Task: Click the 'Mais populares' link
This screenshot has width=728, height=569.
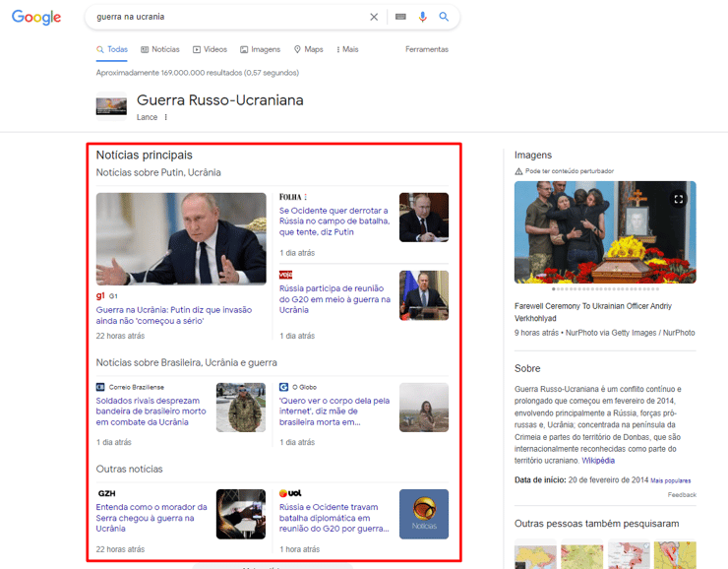Action: click(670, 480)
